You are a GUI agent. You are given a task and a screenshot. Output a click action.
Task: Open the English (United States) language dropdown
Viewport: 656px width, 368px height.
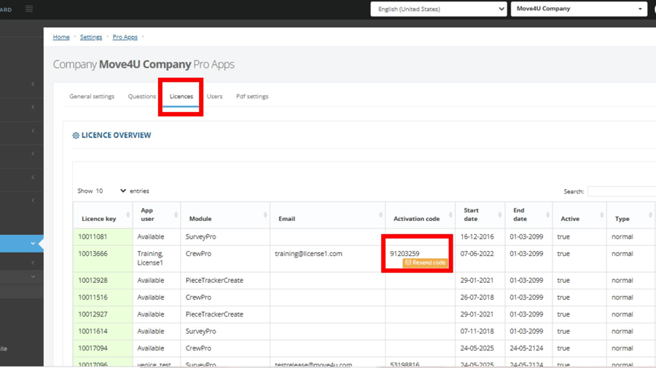coord(438,9)
